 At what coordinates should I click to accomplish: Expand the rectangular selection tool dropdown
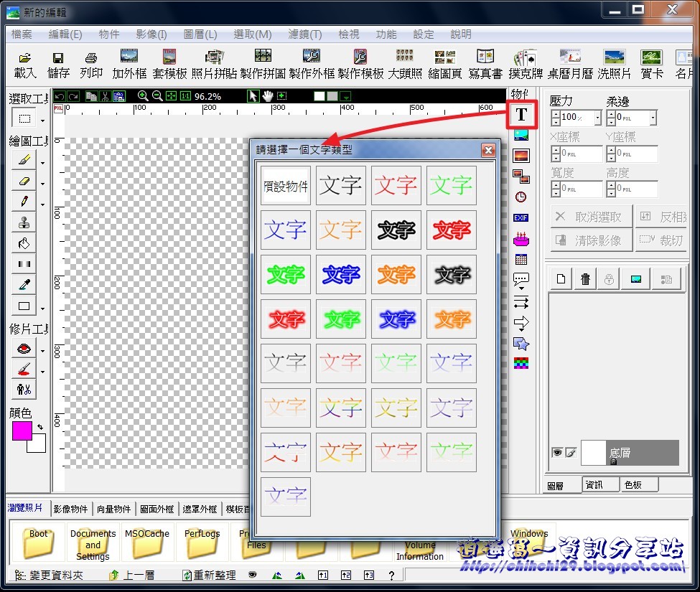tap(42, 121)
